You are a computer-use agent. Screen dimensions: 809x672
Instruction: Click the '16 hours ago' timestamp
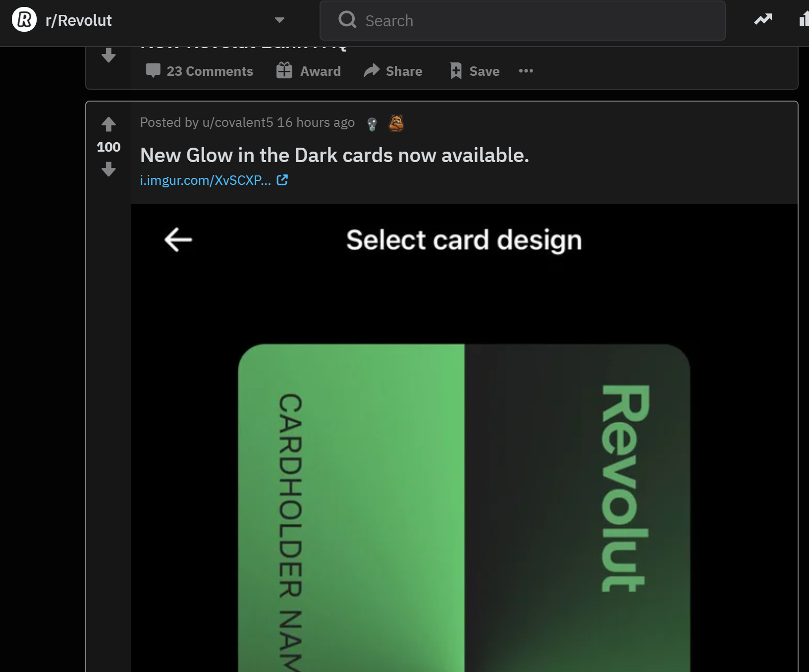tap(316, 122)
